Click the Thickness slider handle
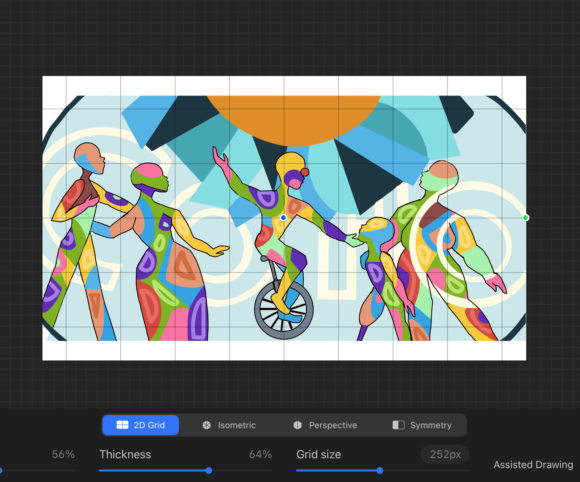Viewport: 580px width, 482px height. 209,471
